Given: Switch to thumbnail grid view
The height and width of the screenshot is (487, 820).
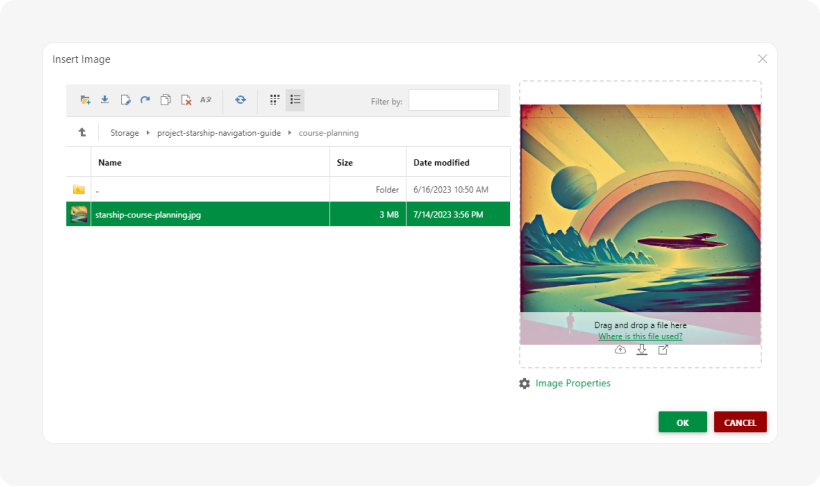Looking at the screenshot, I should pos(275,99).
